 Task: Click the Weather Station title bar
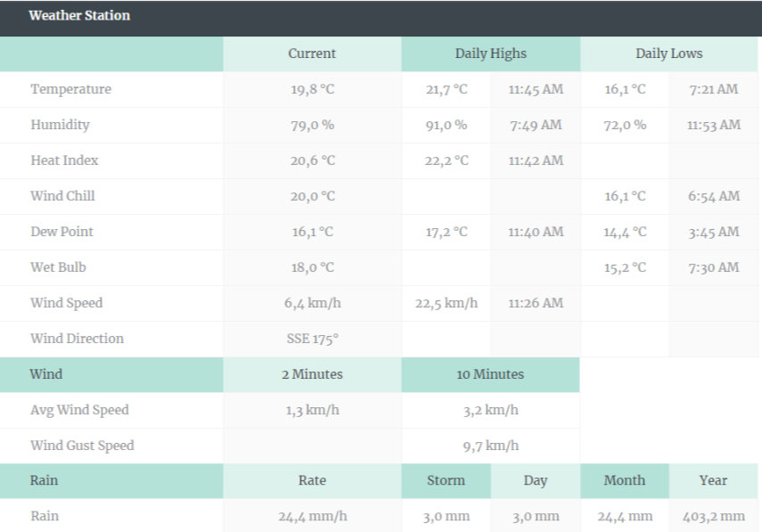pos(78,16)
